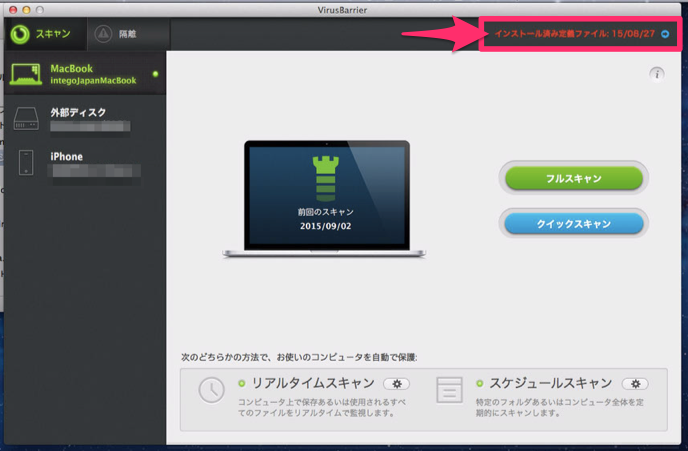Open リアルタイムスキャン gear settings

point(397,384)
